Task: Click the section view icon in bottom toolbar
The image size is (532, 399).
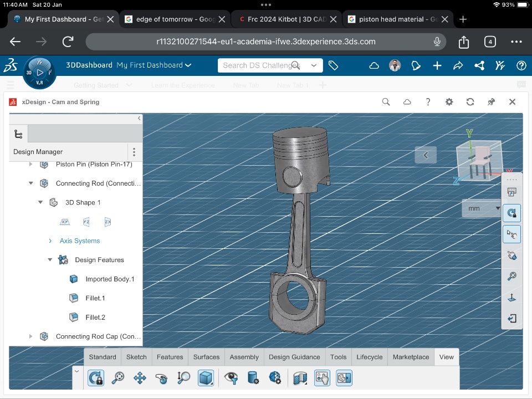Action: pos(300,378)
